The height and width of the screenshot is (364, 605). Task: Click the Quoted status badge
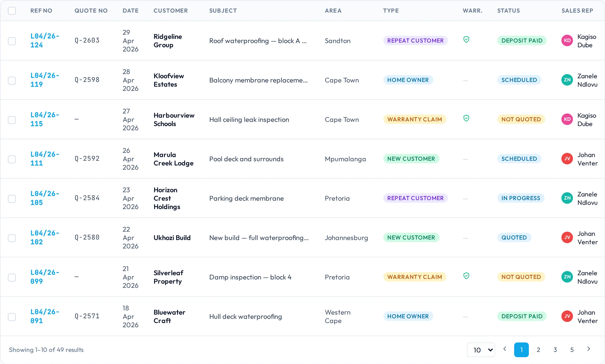pyautogui.click(x=514, y=237)
